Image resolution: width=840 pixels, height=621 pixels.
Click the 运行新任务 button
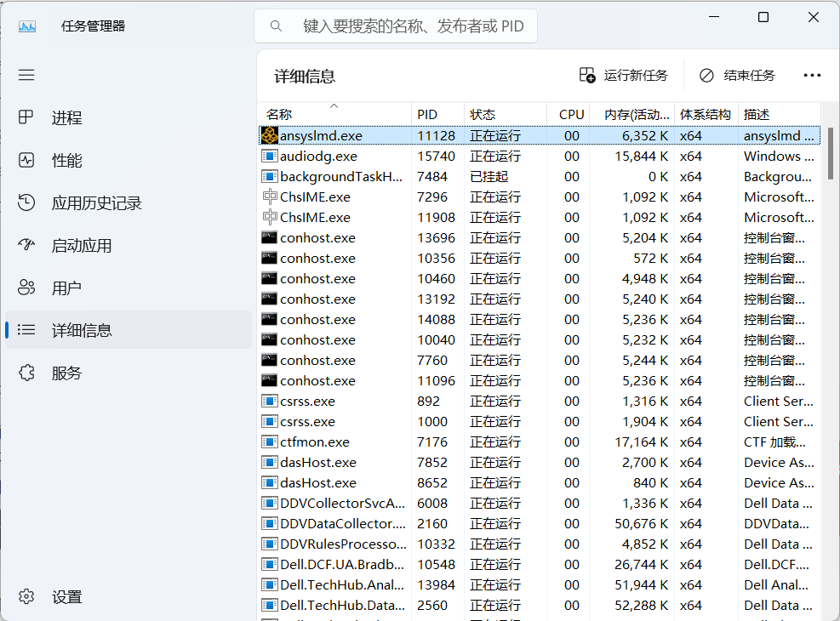pos(624,76)
